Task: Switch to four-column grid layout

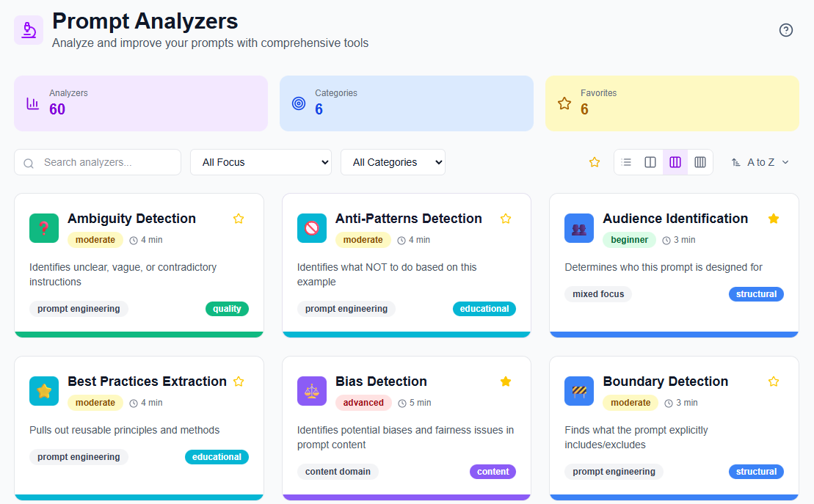Action: 699,161
